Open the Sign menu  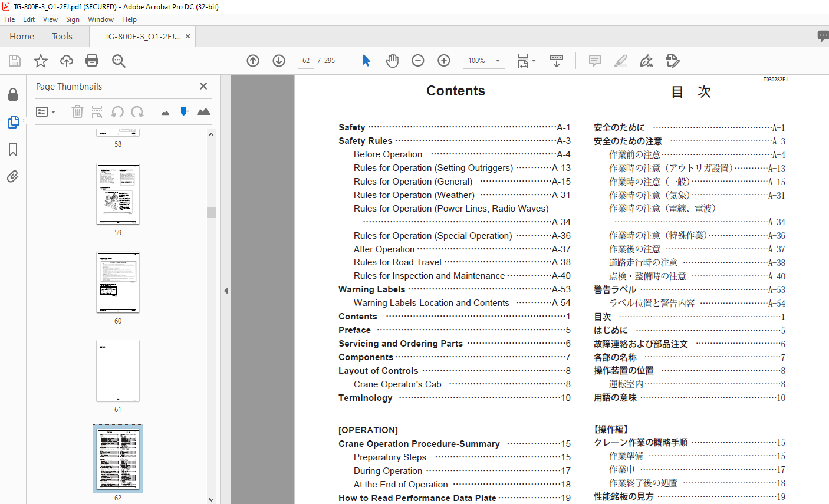(73, 19)
